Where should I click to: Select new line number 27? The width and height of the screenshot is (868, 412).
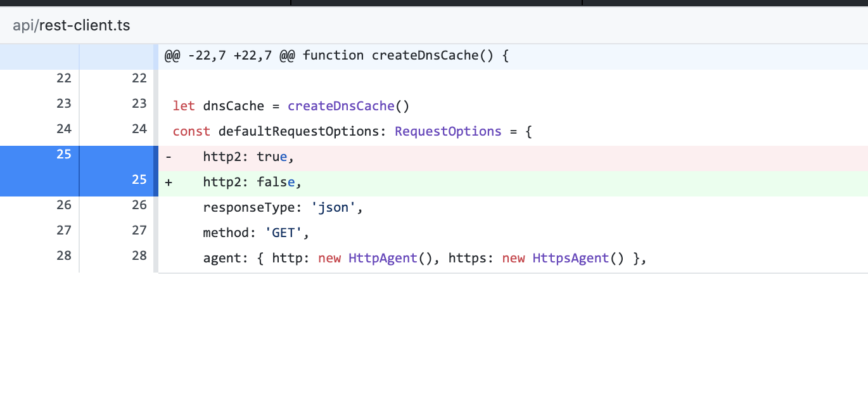point(139,230)
